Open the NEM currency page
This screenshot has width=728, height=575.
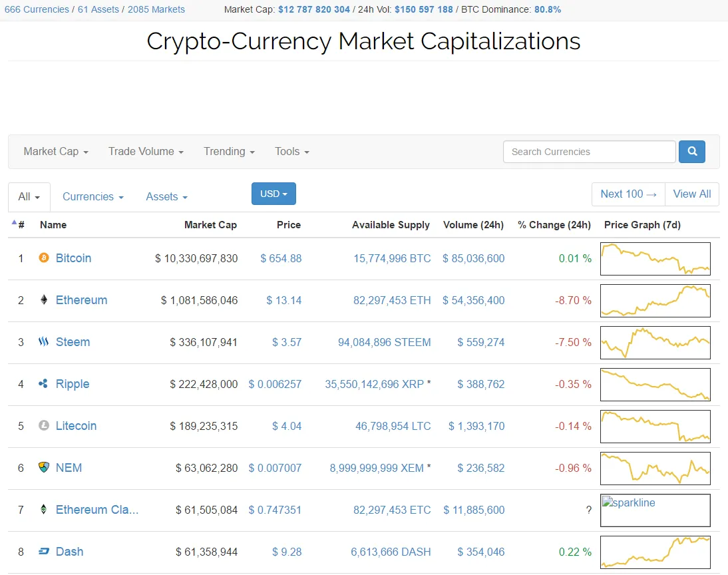click(x=69, y=468)
